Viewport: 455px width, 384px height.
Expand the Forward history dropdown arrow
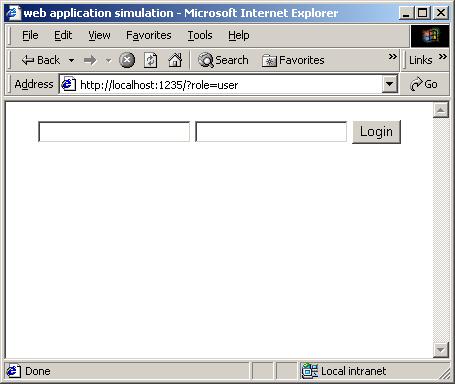tap(108, 61)
